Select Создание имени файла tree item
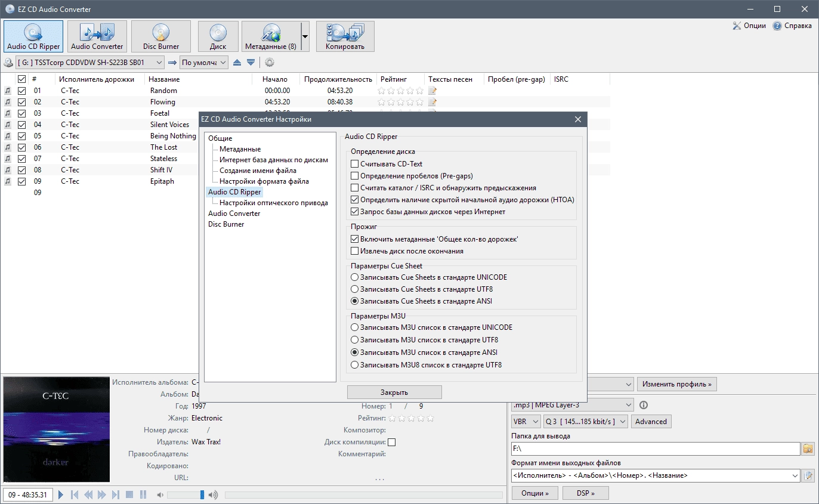The height and width of the screenshot is (504, 819). coord(258,171)
